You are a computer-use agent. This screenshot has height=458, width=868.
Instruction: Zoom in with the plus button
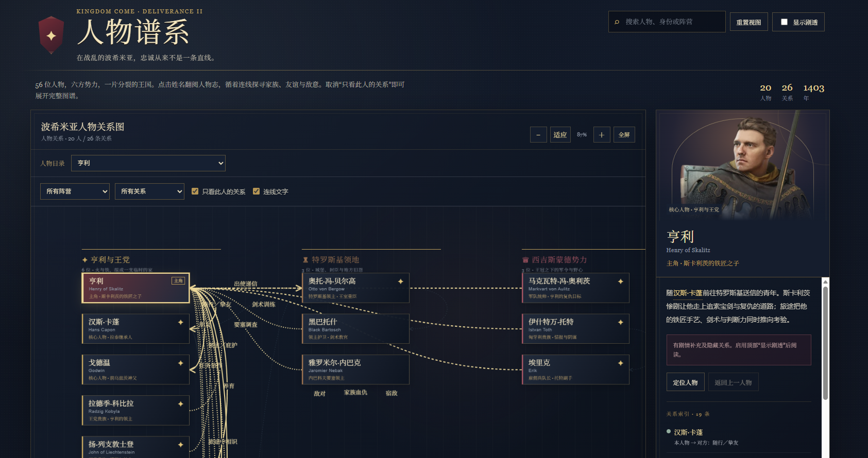(602, 135)
